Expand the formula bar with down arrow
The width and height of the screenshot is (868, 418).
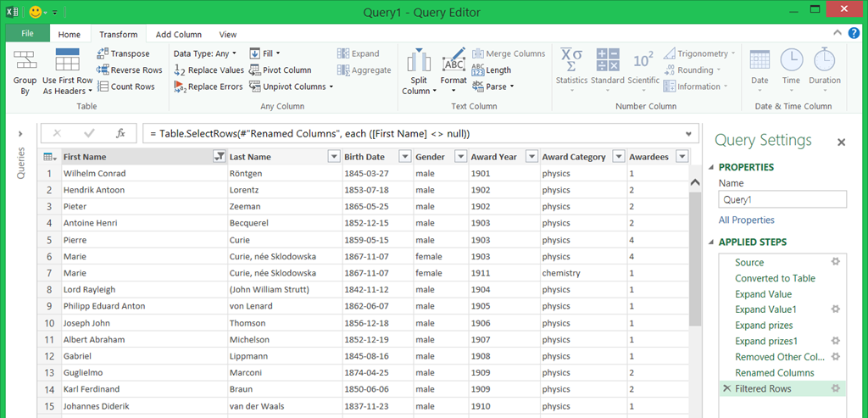(x=688, y=134)
